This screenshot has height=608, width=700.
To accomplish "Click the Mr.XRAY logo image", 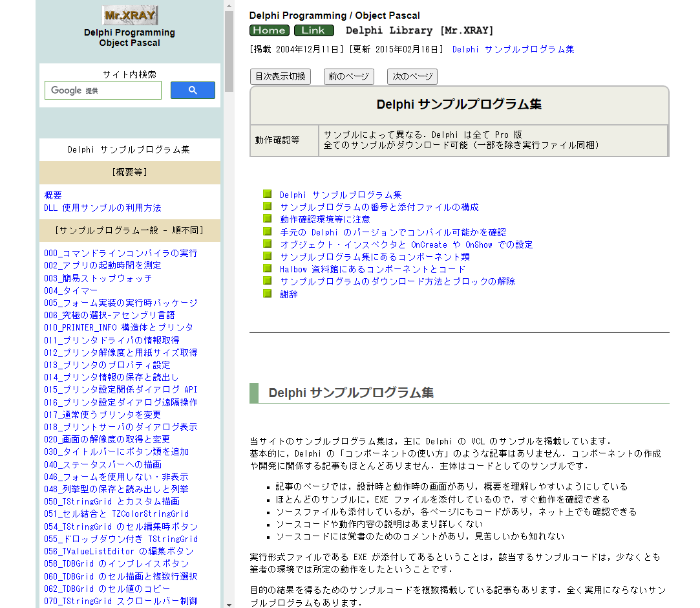I will coord(129,14).
